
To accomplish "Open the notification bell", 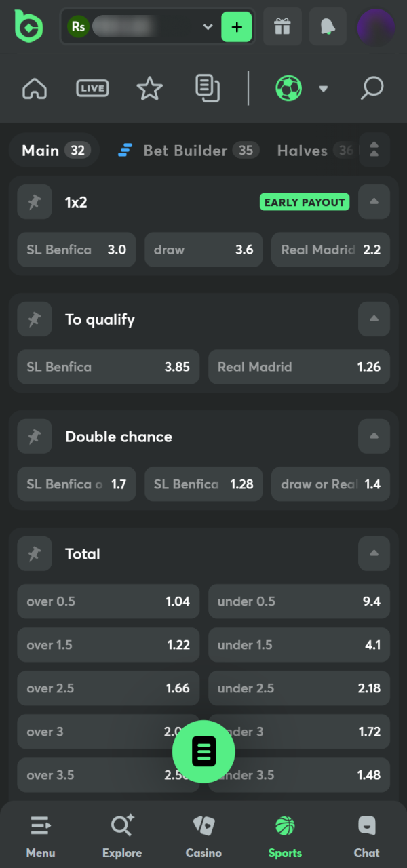I will (x=328, y=27).
